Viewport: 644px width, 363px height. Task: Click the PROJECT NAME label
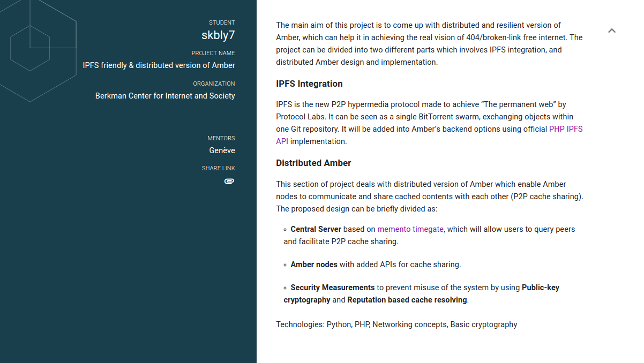[x=213, y=53]
